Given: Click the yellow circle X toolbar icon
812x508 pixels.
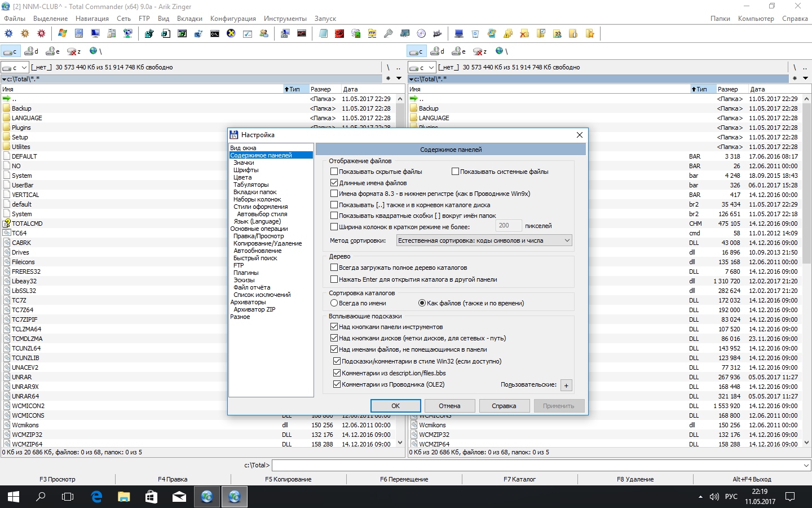Looking at the screenshot, I should click(231, 33).
